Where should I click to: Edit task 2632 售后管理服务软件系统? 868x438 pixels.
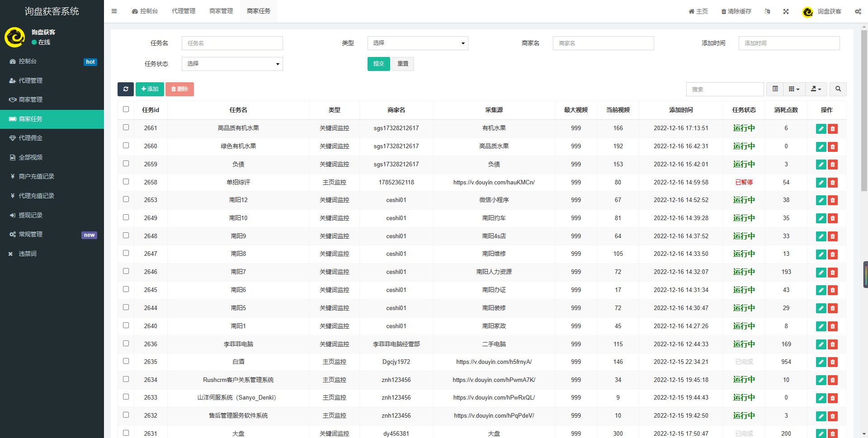(821, 416)
